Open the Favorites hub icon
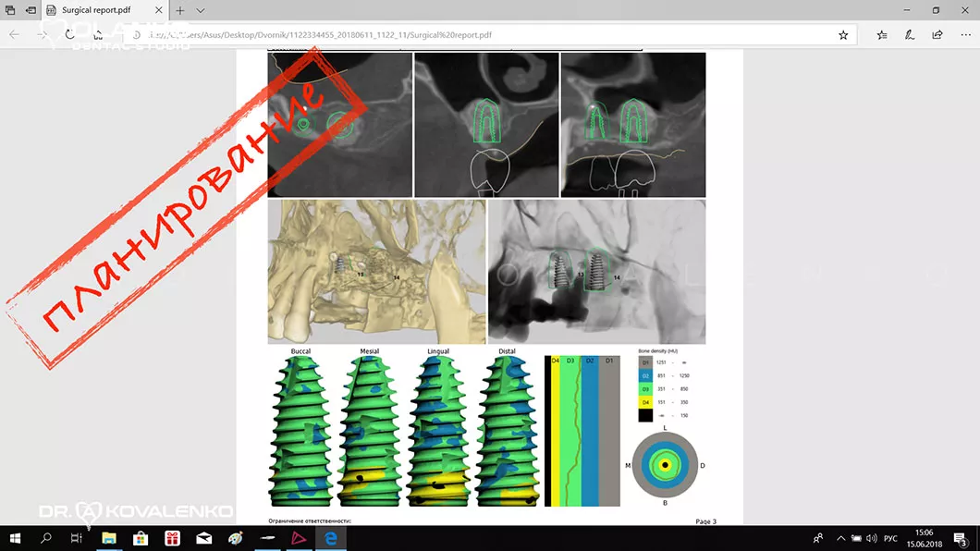 click(882, 35)
